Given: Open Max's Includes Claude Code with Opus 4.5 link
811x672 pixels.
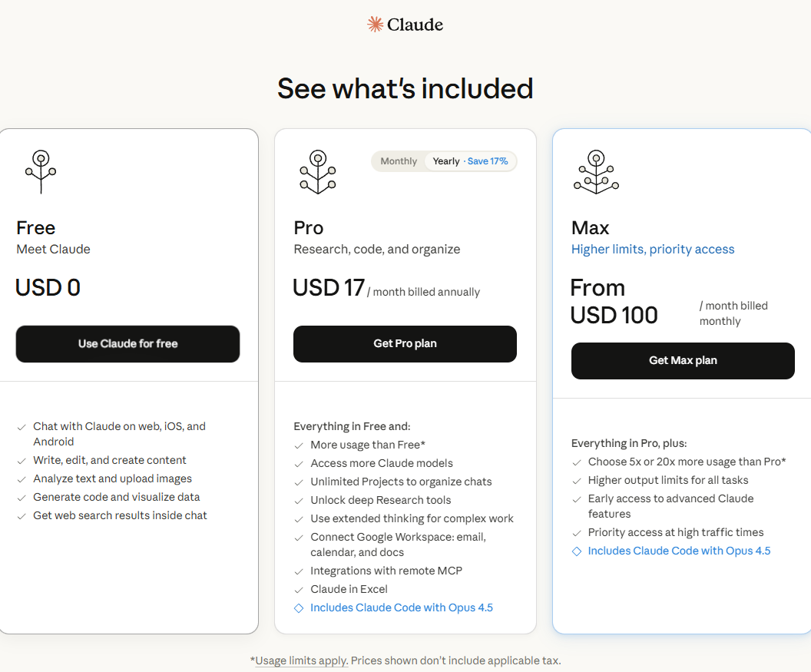Looking at the screenshot, I should 679,551.
